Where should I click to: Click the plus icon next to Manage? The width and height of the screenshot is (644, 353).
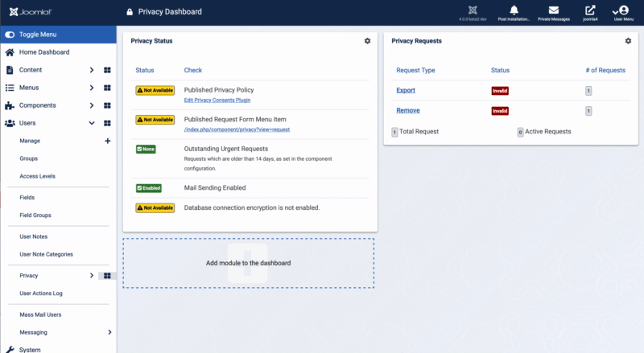[x=108, y=141]
